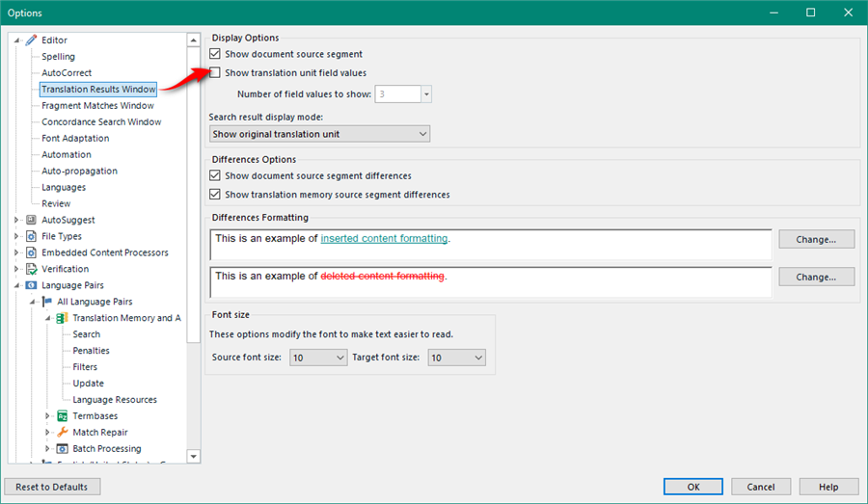868x504 pixels.
Task: Click the Embedded Content Processors icon
Action: [x=31, y=252]
